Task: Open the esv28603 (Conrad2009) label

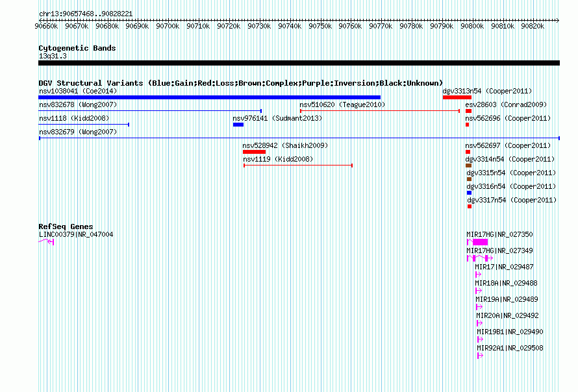Action: tap(506, 104)
